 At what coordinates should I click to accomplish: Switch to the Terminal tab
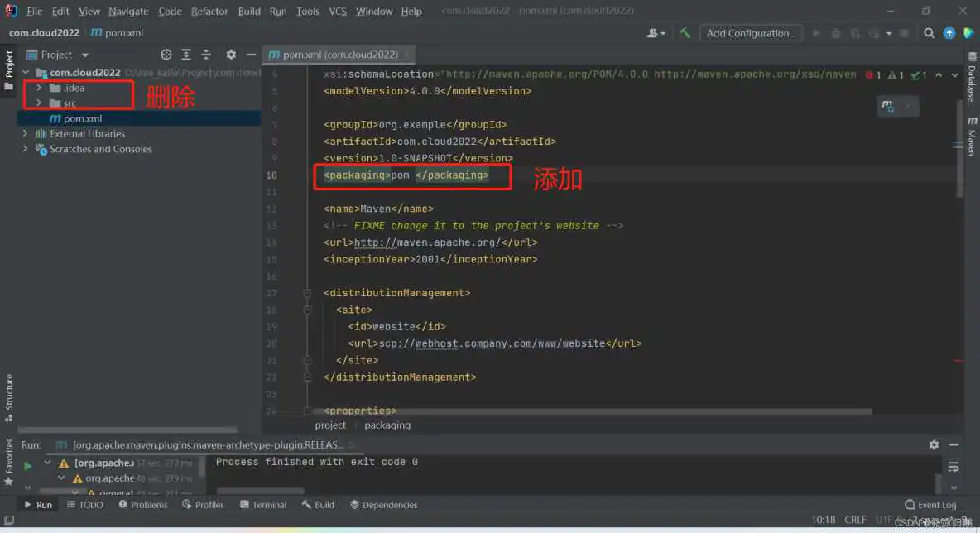[x=263, y=505]
